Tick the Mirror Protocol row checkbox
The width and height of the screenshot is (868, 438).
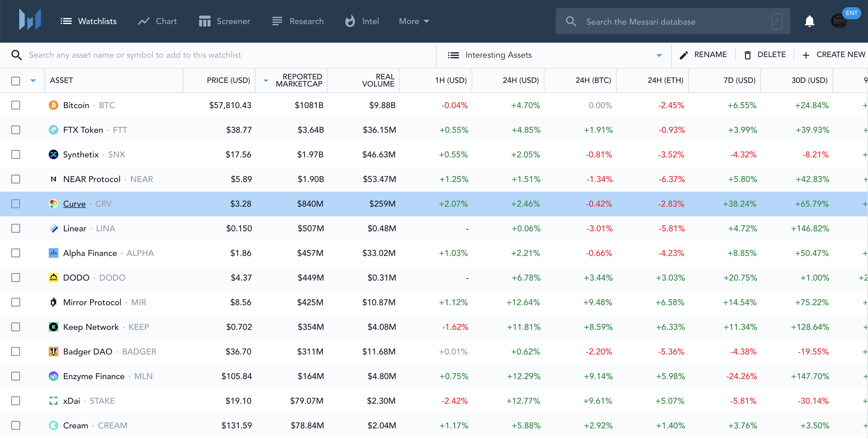pyautogui.click(x=16, y=302)
